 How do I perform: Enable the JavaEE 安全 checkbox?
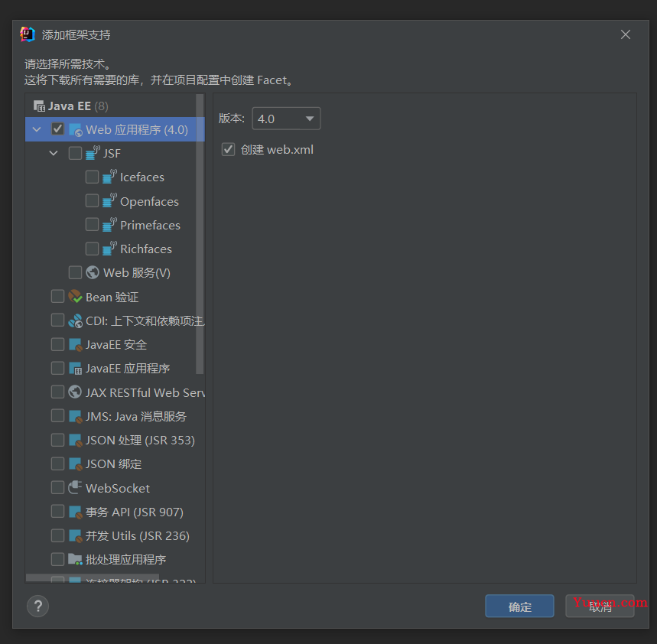click(x=57, y=344)
